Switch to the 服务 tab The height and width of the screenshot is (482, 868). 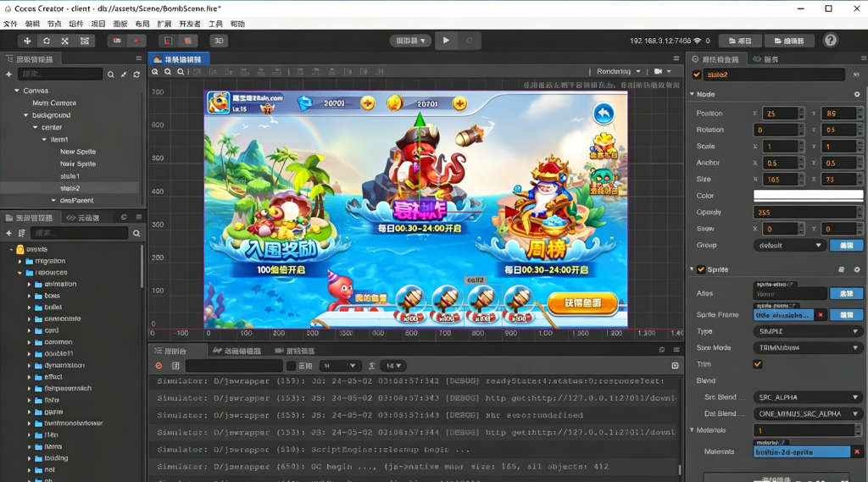click(771, 59)
